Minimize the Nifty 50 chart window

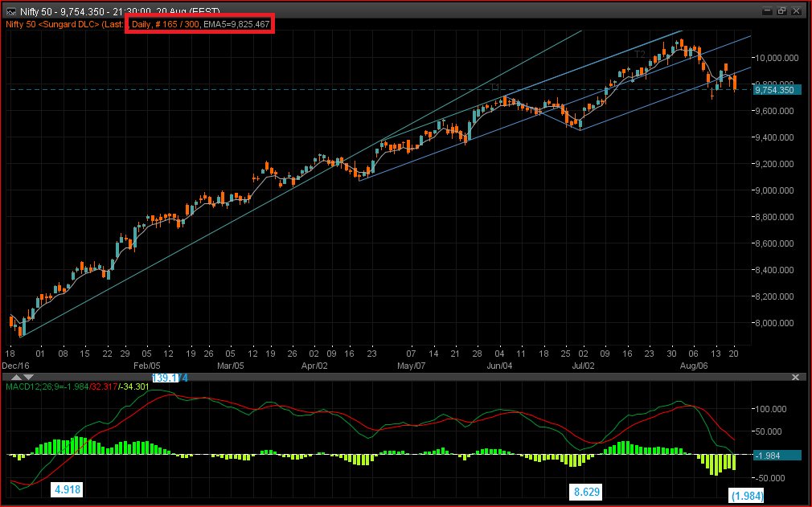pyautogui.click(x=768, y=11)
